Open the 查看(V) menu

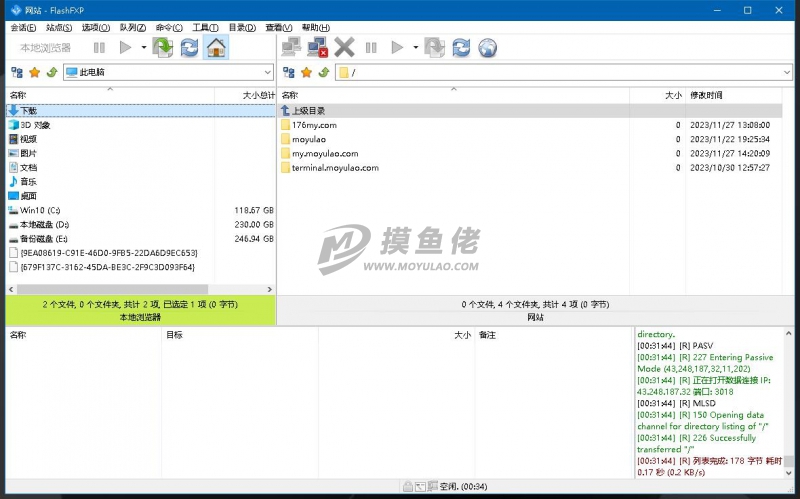[279, 28]
